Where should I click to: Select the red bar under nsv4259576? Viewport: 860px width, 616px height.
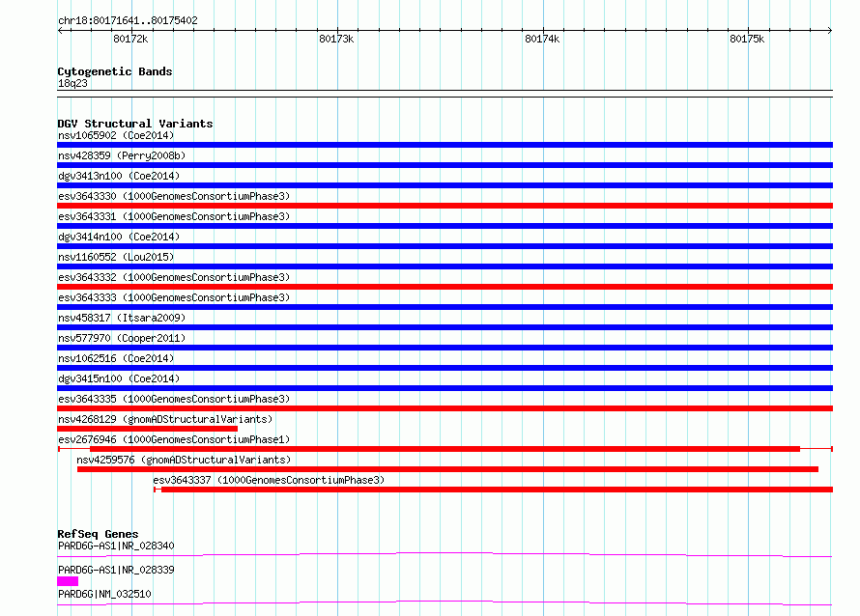click(447, 469)
